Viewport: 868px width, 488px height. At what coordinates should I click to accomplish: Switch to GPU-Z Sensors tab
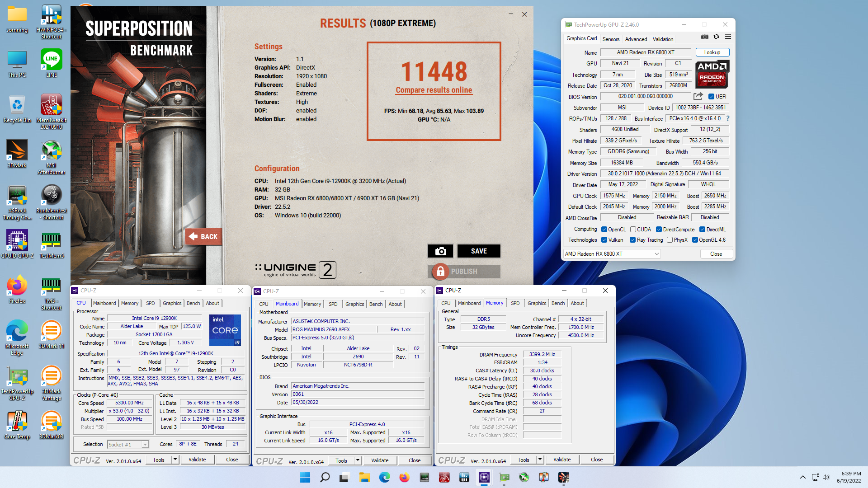(611, 39)
